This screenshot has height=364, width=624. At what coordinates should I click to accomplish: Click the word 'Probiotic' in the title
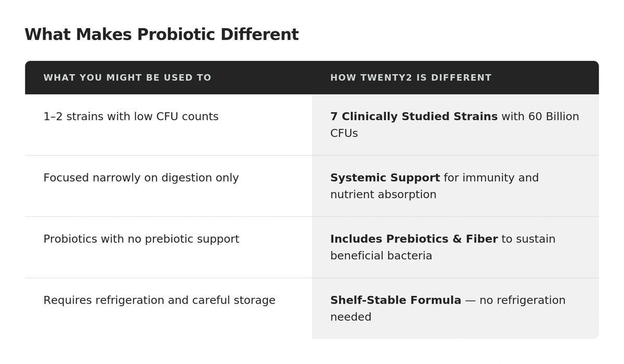tap(176, 35)
